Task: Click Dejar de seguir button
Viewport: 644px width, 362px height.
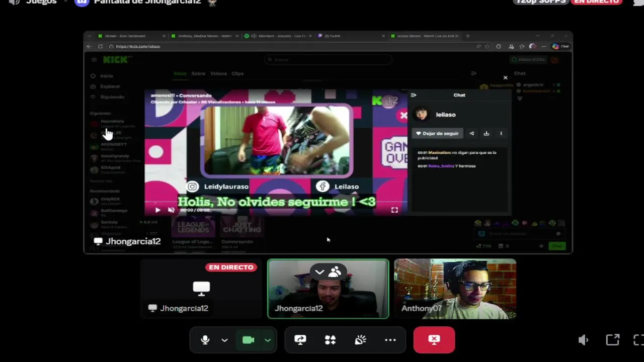Action: 437,134
